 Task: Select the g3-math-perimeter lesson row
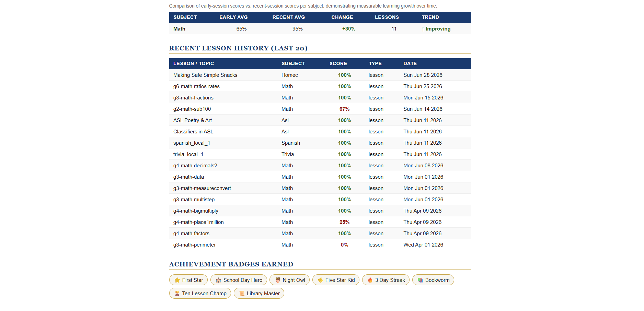tap(320, 245)
